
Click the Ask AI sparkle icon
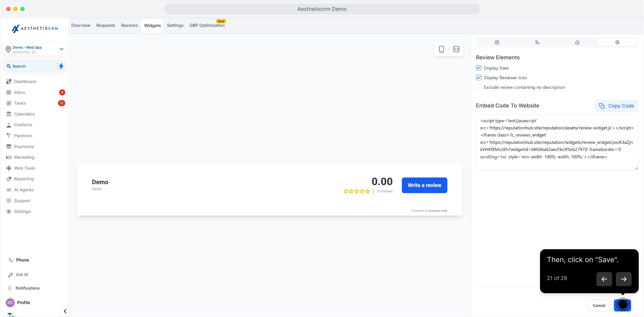coord(11,275)
